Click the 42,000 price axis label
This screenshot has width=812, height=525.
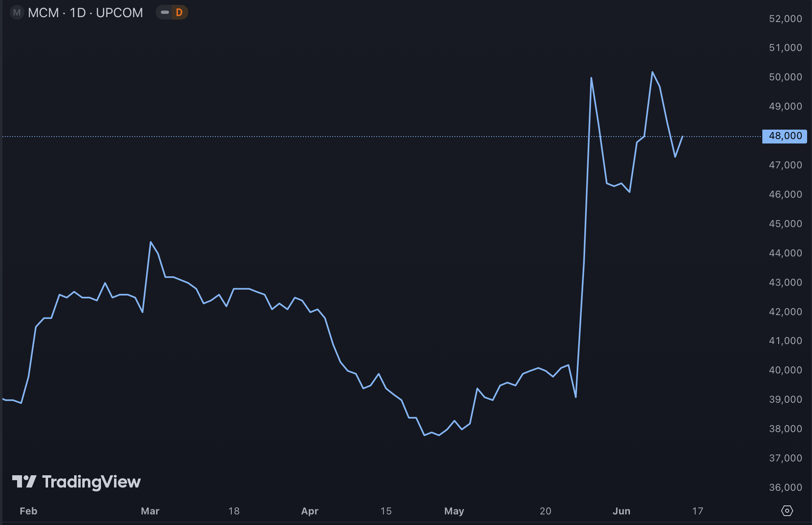[786, 312]
